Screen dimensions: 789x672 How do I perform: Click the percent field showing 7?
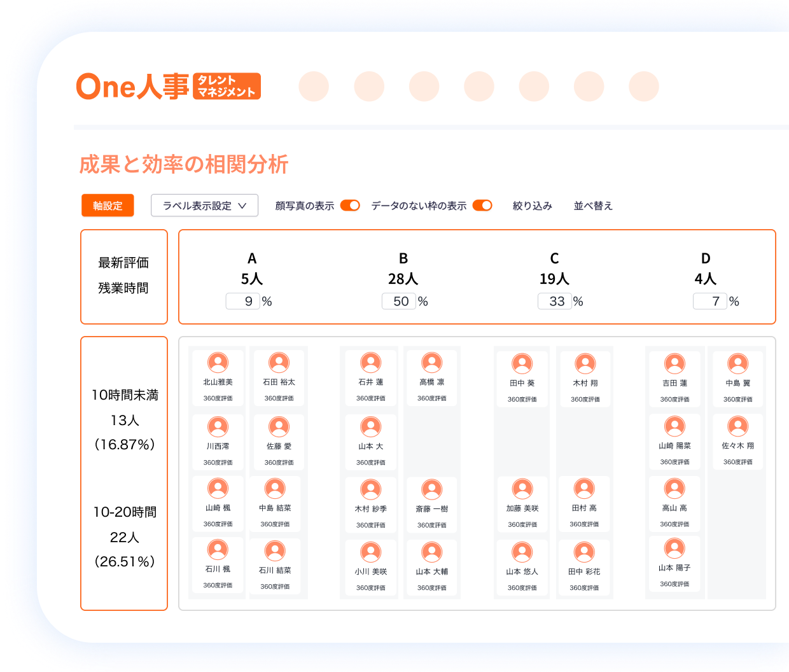710,301
